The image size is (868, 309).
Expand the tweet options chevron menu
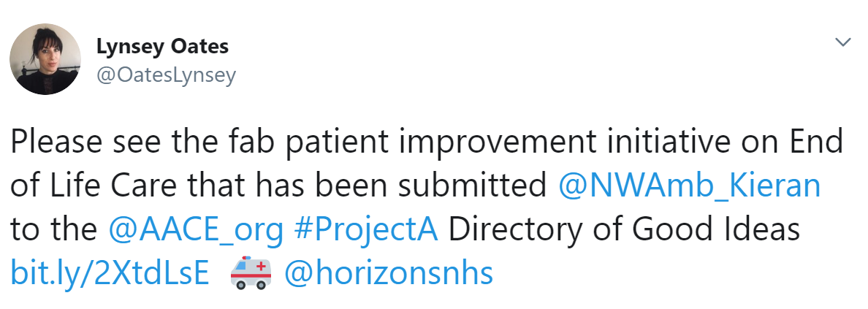point(842,42)
